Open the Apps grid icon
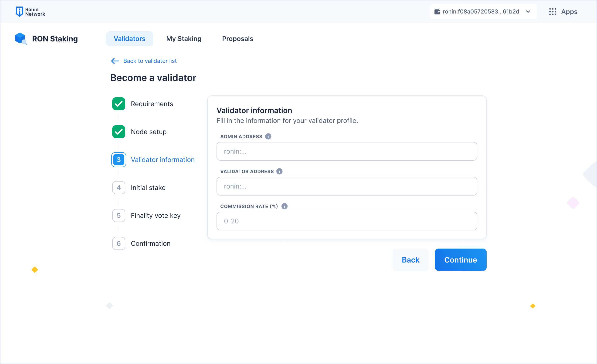 553,12
